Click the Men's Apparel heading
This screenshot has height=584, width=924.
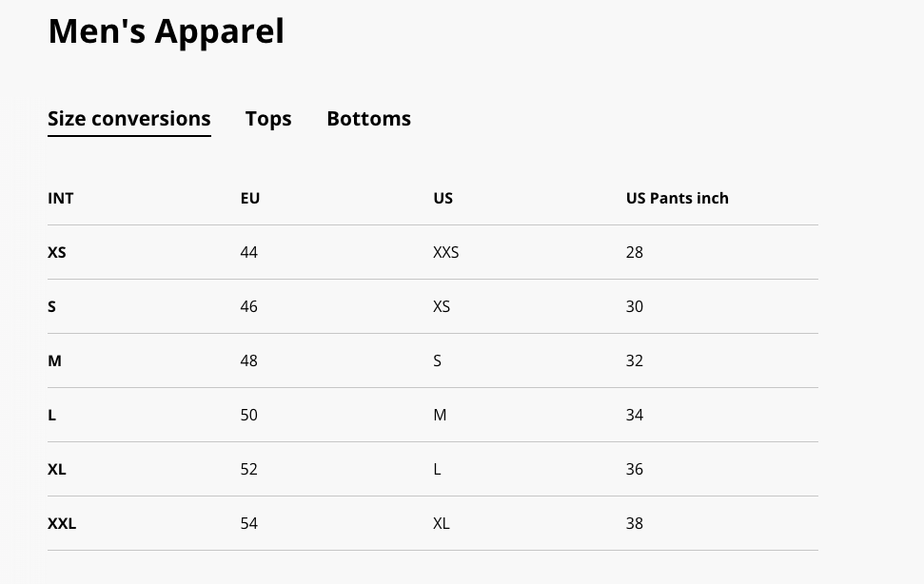click(166, 31)
